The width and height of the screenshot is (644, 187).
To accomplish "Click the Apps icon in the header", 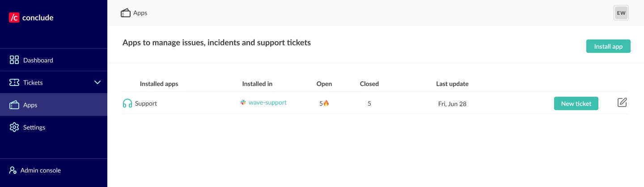I will (126, 13).
